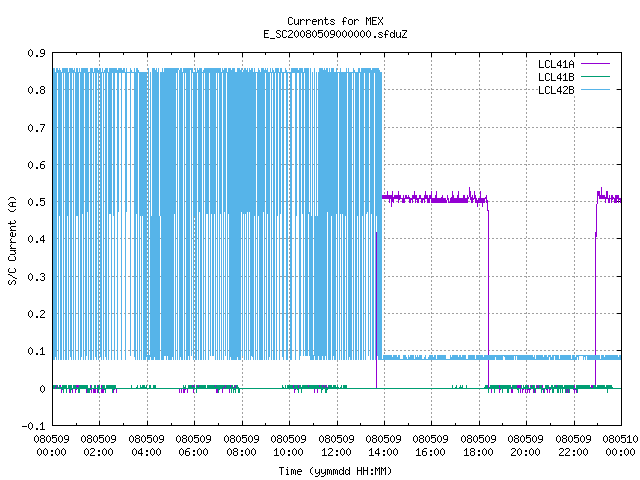Click the LCL41A legend label
Screen dimensions: 640x480
(556, 64)
